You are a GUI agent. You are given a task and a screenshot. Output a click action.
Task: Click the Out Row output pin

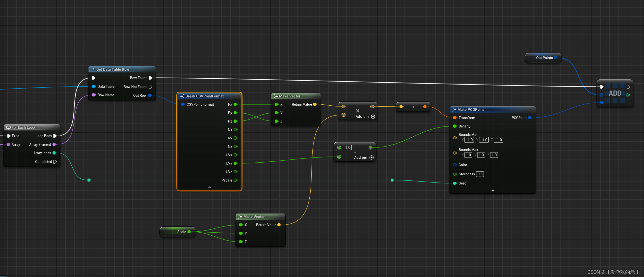150,95
